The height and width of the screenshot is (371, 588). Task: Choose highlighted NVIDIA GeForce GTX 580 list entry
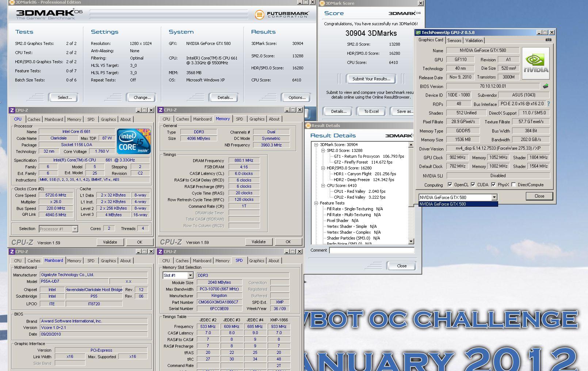[x=458, y=204]
